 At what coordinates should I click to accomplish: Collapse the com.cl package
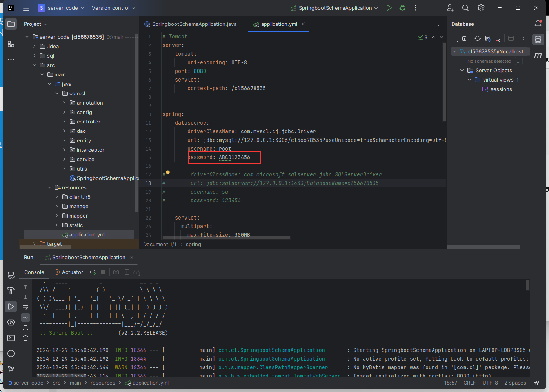coord(57,93)
